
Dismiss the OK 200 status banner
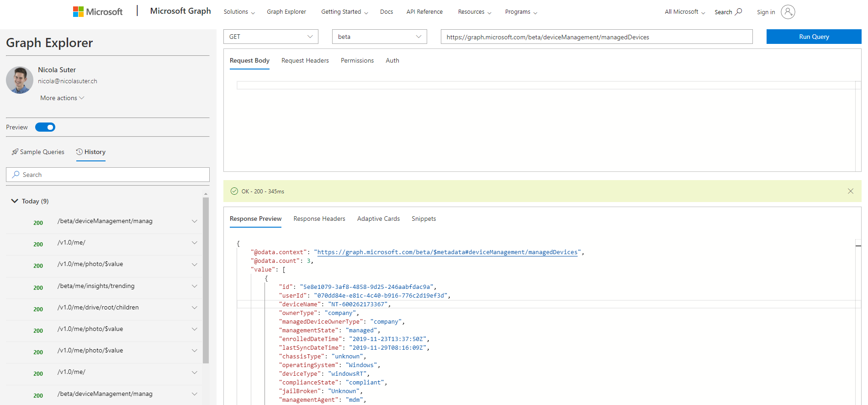tap(850, 191)
